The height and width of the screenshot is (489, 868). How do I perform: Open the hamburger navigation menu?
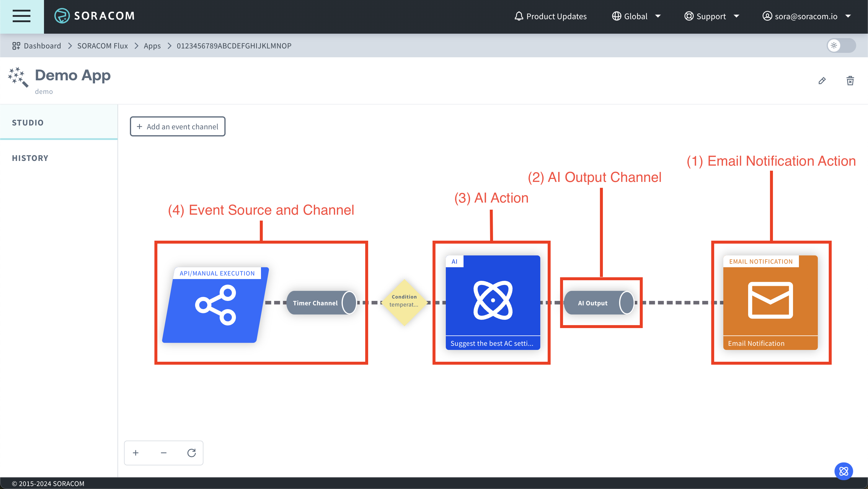pyautogui.click(x=22, y=16)
